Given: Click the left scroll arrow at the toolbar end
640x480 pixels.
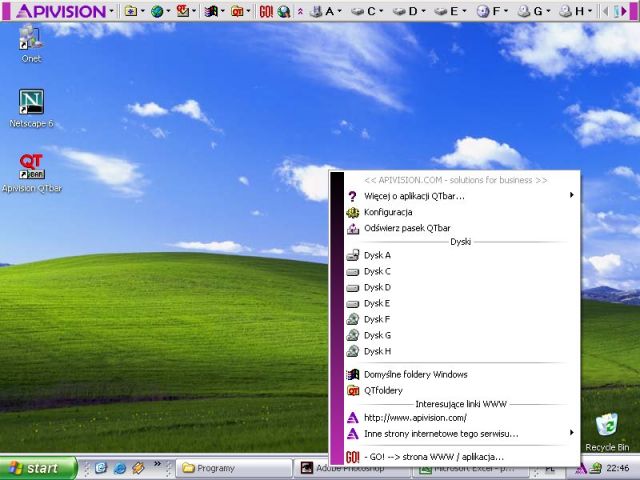Looking at the screenshot, I should click(606, 11).
